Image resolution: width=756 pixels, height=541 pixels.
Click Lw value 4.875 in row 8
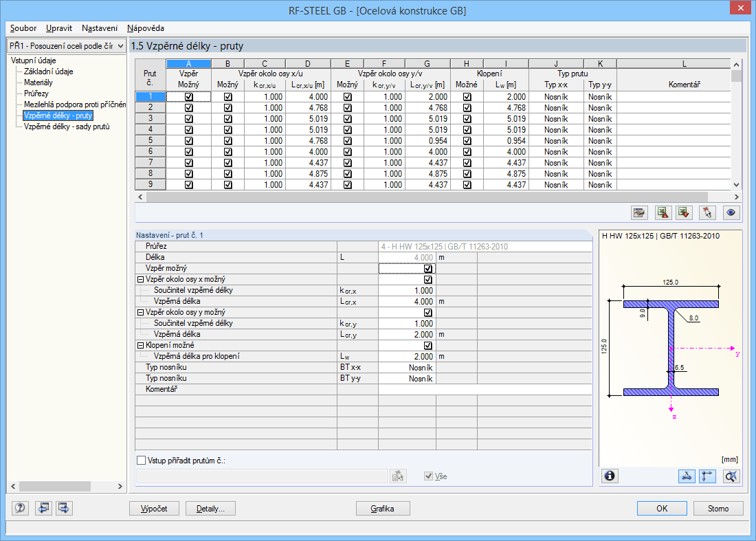(506, 174)
